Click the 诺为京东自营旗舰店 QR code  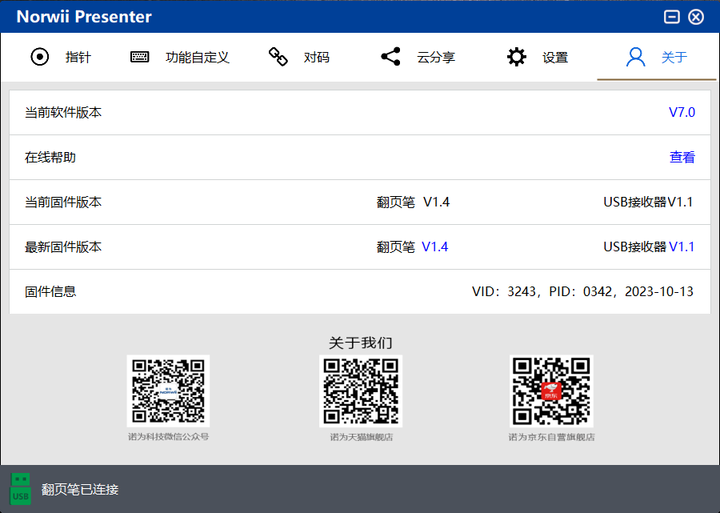pyautogui.click(x=551, y=391)
